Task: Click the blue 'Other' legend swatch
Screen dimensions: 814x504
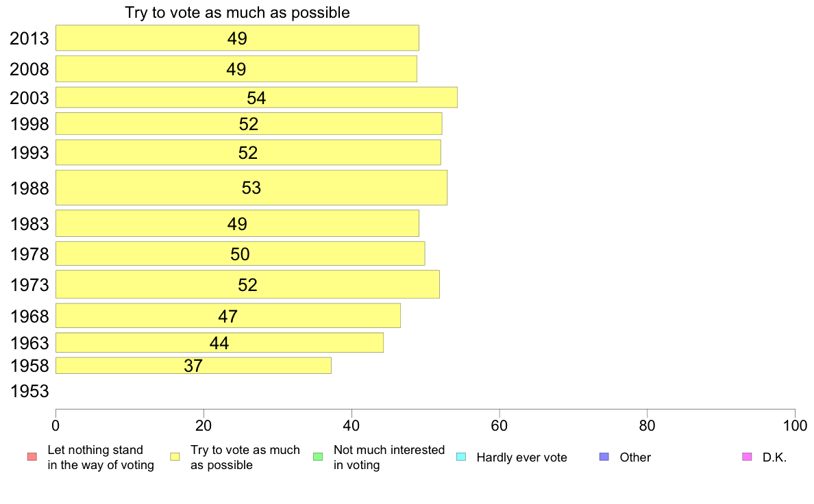Action: coord(604,457)
